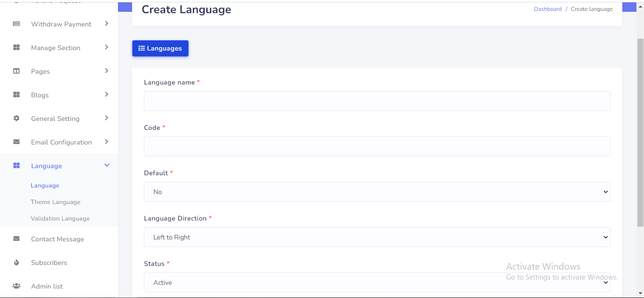Open the Default dropdown set to No

click(376, 192)
